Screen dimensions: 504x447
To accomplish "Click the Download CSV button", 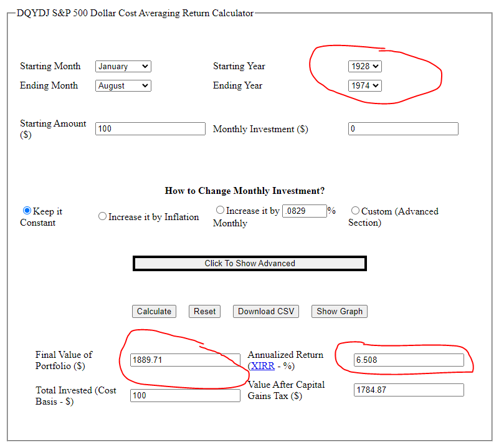I will tap(266, 311).
